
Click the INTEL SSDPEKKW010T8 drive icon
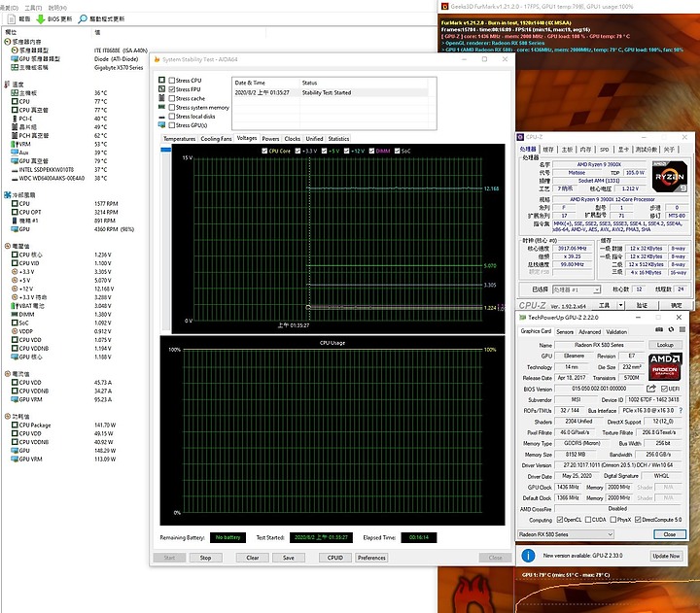coord(15,170)
